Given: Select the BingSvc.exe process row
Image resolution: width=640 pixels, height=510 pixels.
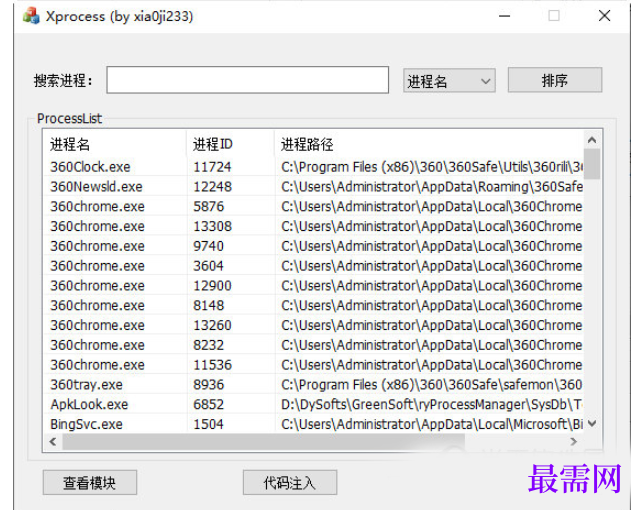Looking at the screenshot, I should (x=313, y=424).
